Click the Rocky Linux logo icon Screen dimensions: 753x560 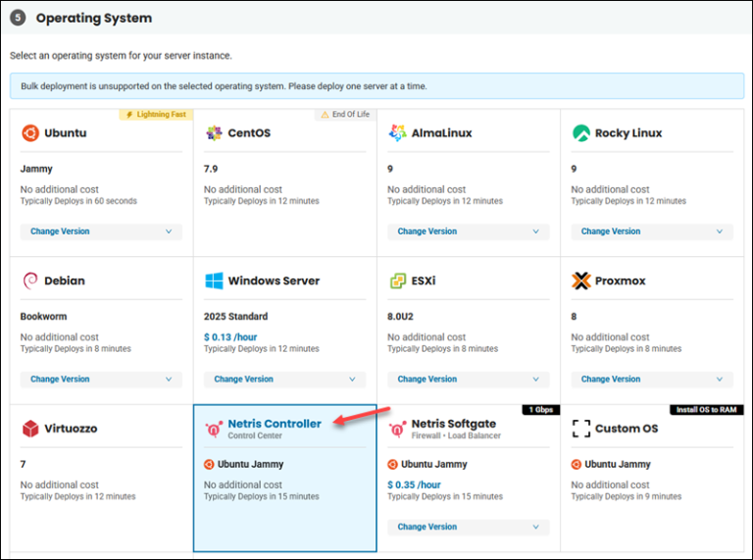581,133
